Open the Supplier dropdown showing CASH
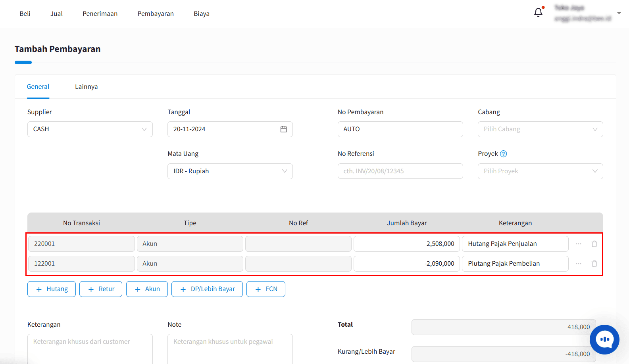 point(90,129)
